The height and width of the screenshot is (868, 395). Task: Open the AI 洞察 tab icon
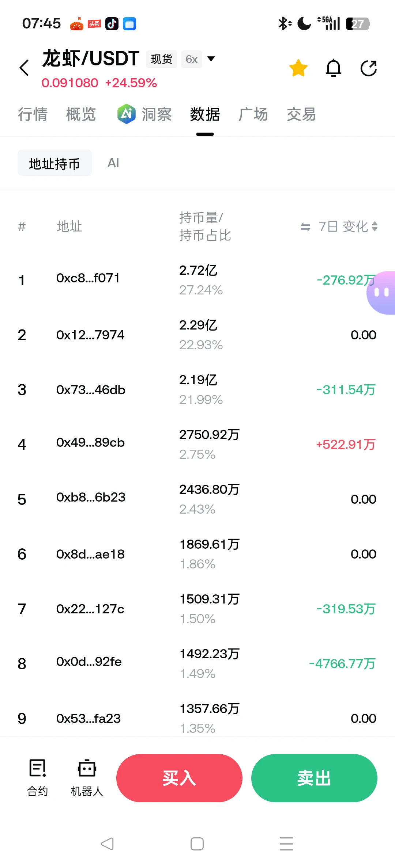click(x=126, y=114)
